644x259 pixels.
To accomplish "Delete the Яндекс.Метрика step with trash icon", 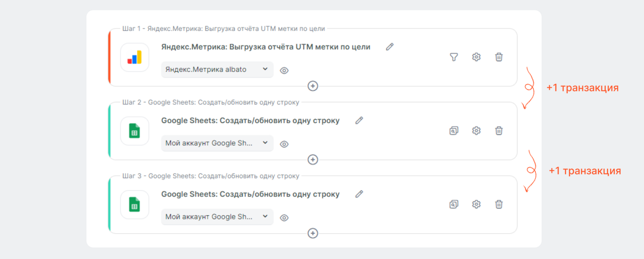I will [499, 57].
